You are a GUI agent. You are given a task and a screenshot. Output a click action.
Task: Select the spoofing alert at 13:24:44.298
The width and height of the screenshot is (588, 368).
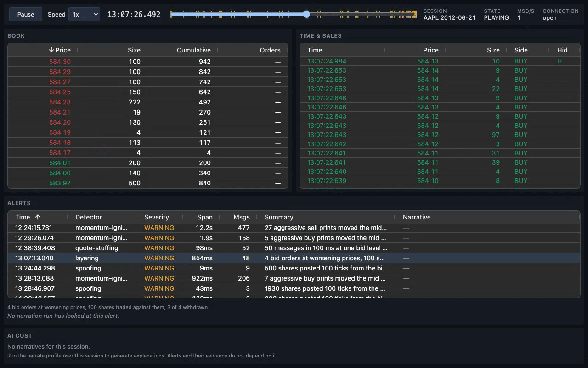294,268
